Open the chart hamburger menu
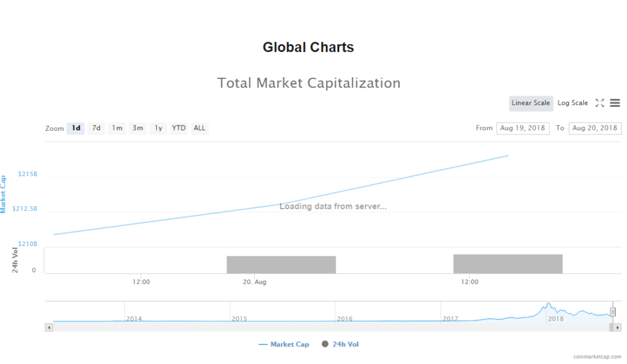The width and height of the screenshot is (627, 364). pos(615,103)
